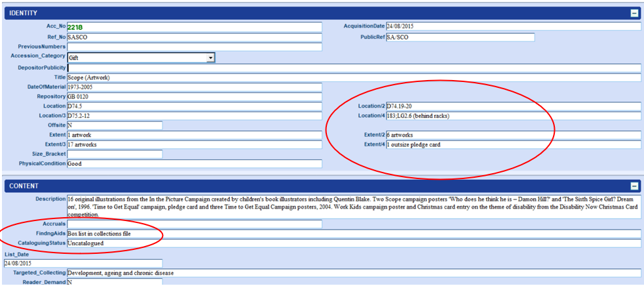
Task: Click the DateOfMaterial field
Action: (x=194, y=87)
